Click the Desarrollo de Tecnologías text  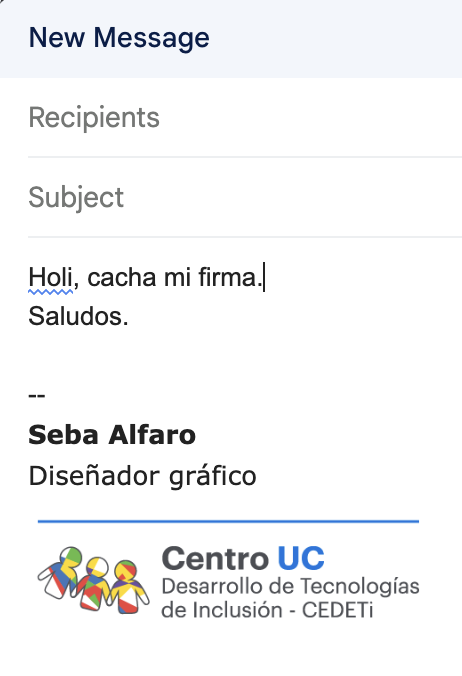(x=290, y=587)
